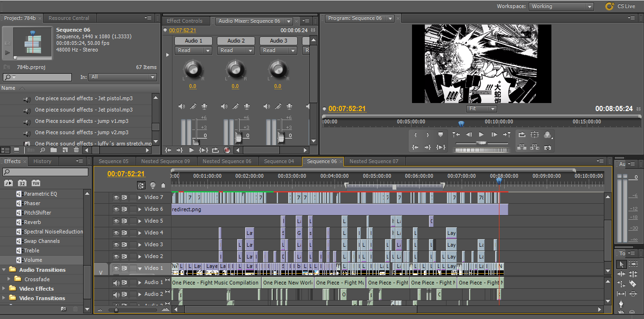The width and height of the screenshot is (644, 319).
Task: Click Set Encore chapter marker in timeline
Action: point(153,185)
